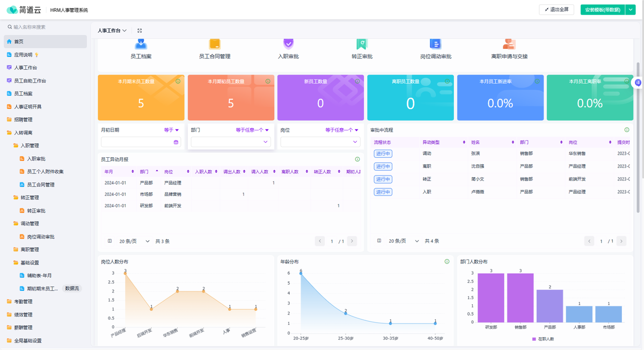Open the 入职审批 shield icon

pyautogui.click(x=288, y=43)
